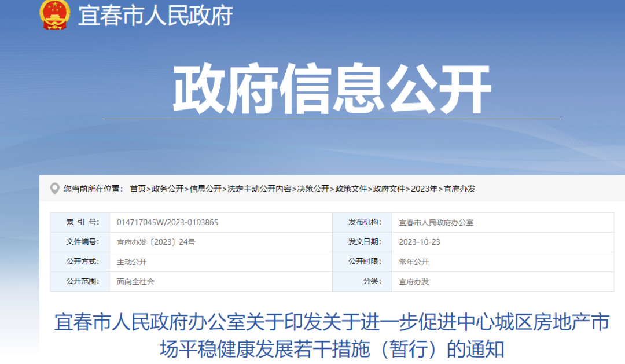This screenshot has height=364, width=625.
Task: Click the 文件编号 label cell
Action: (80, 242)
